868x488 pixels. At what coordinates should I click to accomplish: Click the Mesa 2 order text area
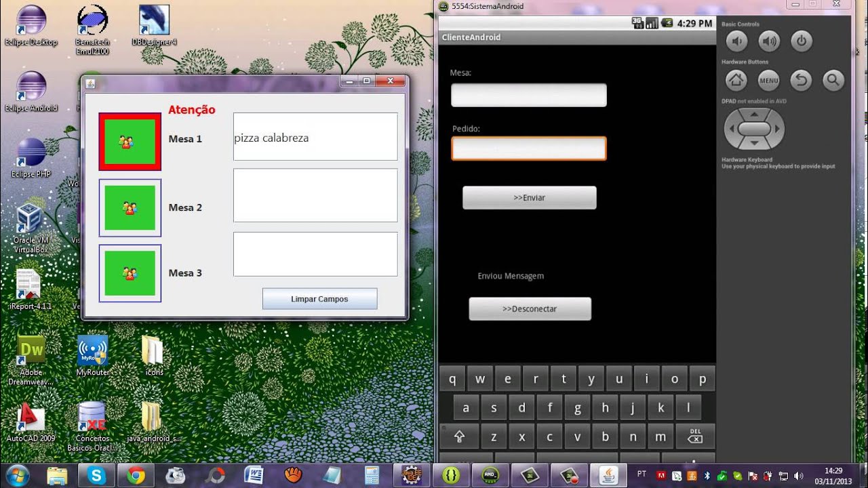[x=315, y=195]
